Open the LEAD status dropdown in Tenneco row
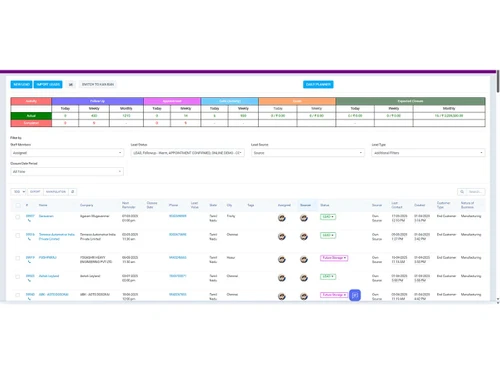 point(328,235)
